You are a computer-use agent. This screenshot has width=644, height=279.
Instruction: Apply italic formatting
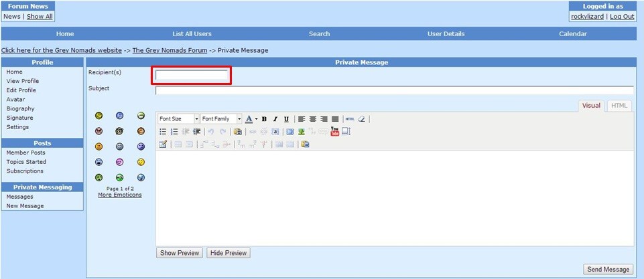click(275, 119)
